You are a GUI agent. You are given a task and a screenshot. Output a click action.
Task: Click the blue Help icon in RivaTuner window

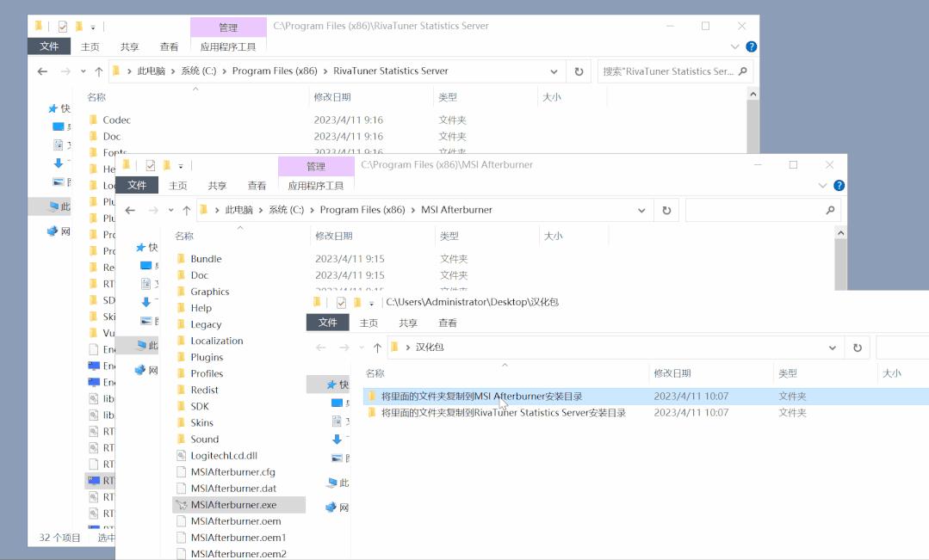(751, 46)
